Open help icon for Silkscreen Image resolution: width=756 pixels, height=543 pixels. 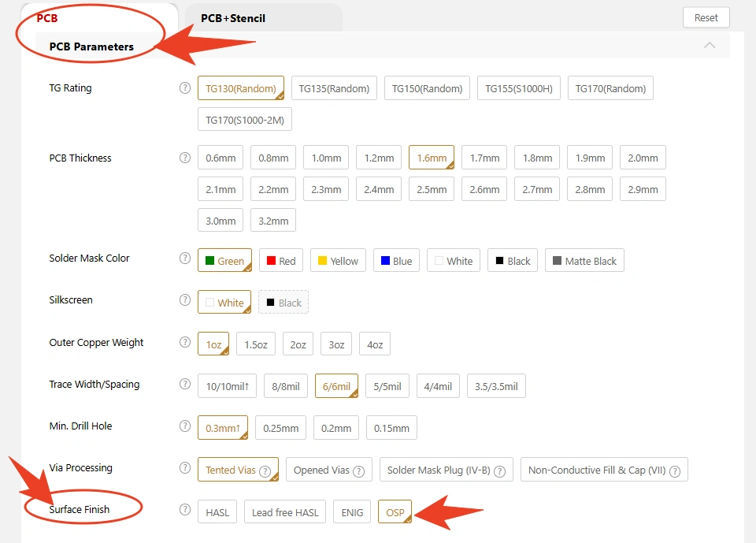click(x=185, y=299)
